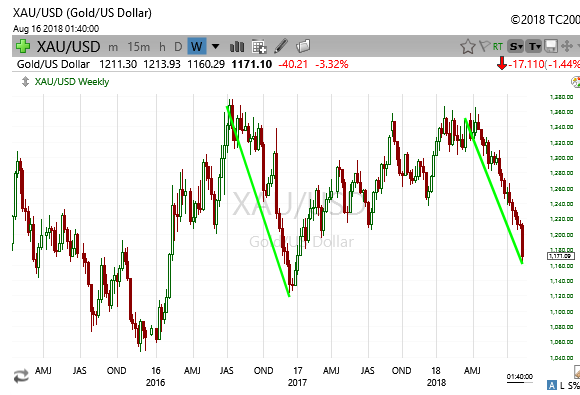The image size is (580, 395).
Task: Click the bold last price 1171.10
Action: (252, 64)
